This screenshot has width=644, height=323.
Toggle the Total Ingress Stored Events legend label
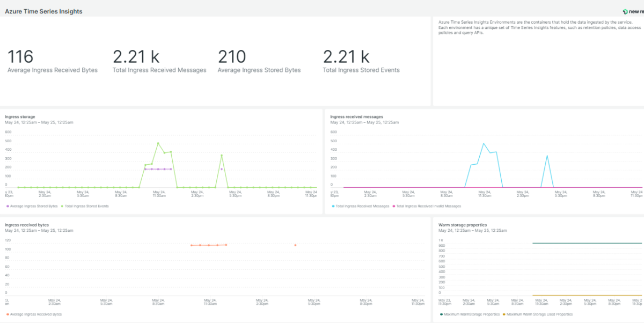click(x=87, y=206)
